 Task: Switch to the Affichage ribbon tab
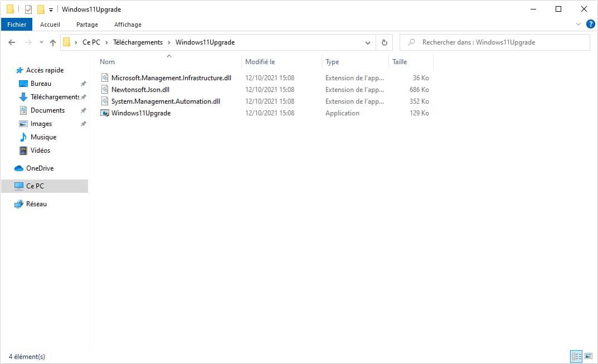pyautogui.click(x=128, y=25)
